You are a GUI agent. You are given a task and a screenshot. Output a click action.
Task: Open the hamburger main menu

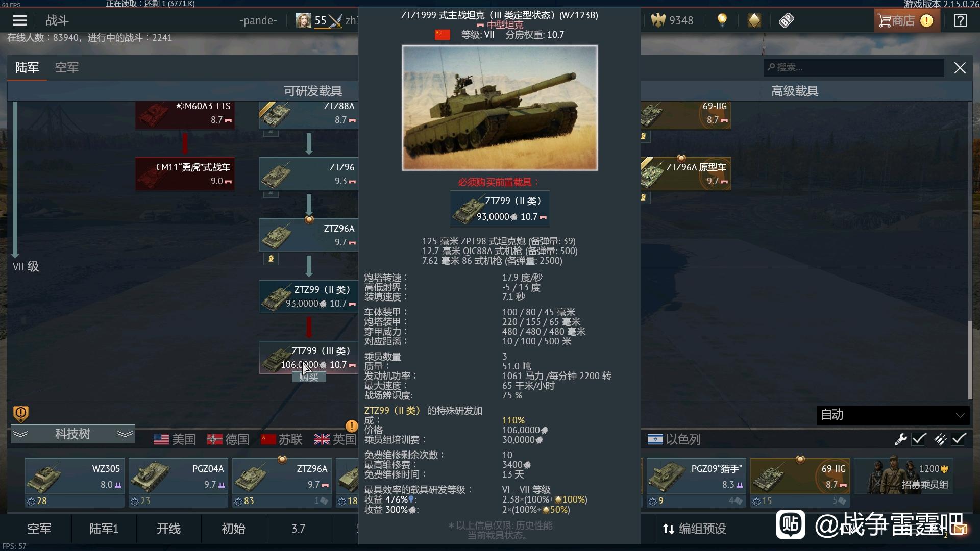[x=20, y=20]
